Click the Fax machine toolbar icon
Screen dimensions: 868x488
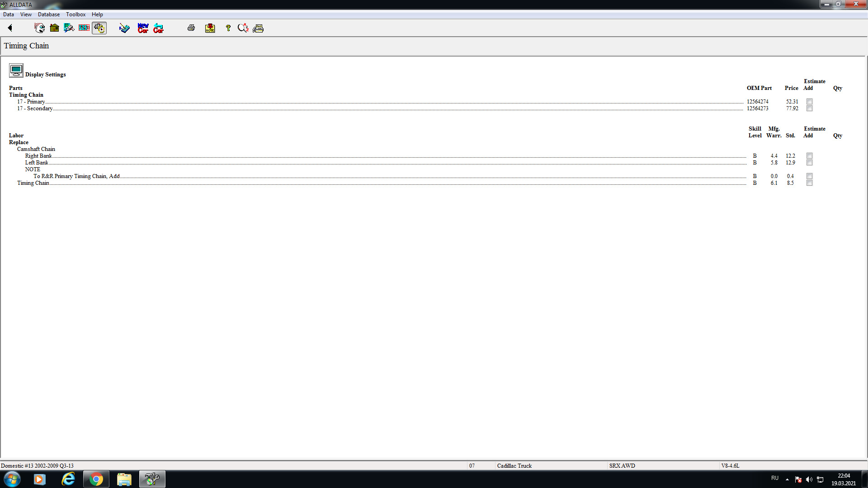258,28
